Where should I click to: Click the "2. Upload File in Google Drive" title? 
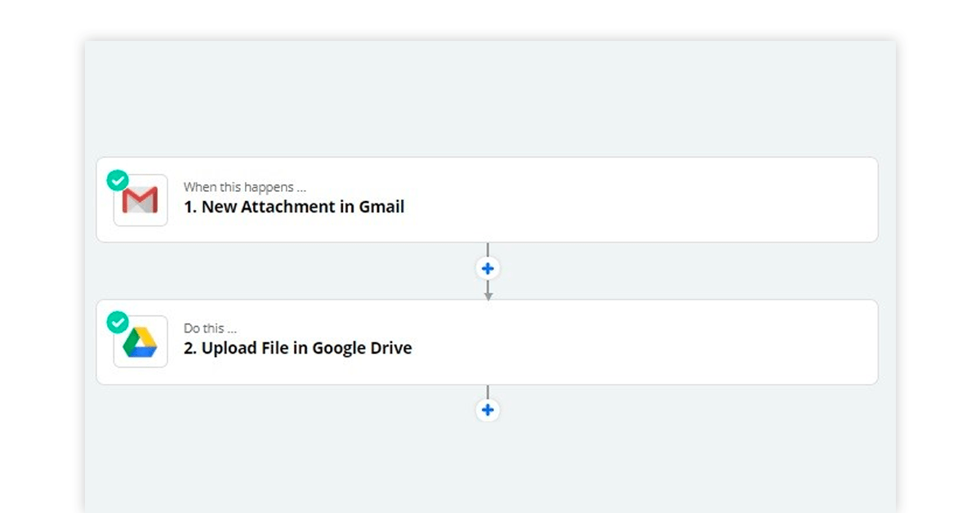pos(297,348)
